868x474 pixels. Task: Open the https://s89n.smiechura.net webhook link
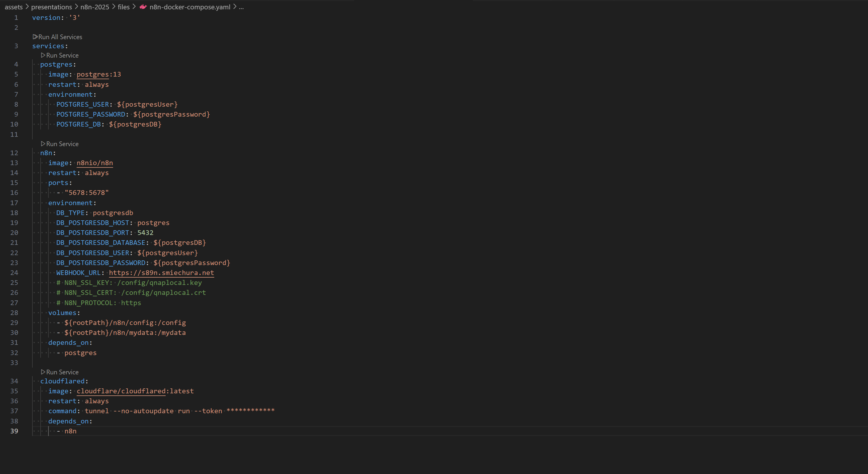[162, 273]
